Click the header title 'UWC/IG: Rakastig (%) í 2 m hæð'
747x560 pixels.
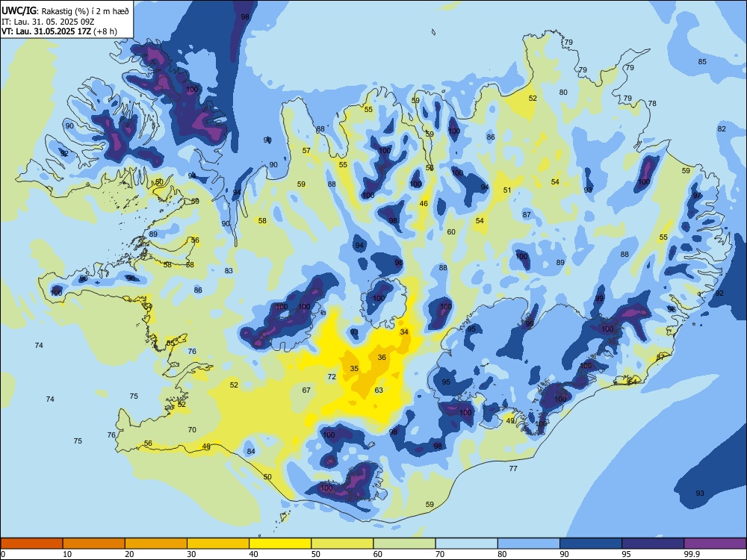pyautogui.click(x=65, y=11)
